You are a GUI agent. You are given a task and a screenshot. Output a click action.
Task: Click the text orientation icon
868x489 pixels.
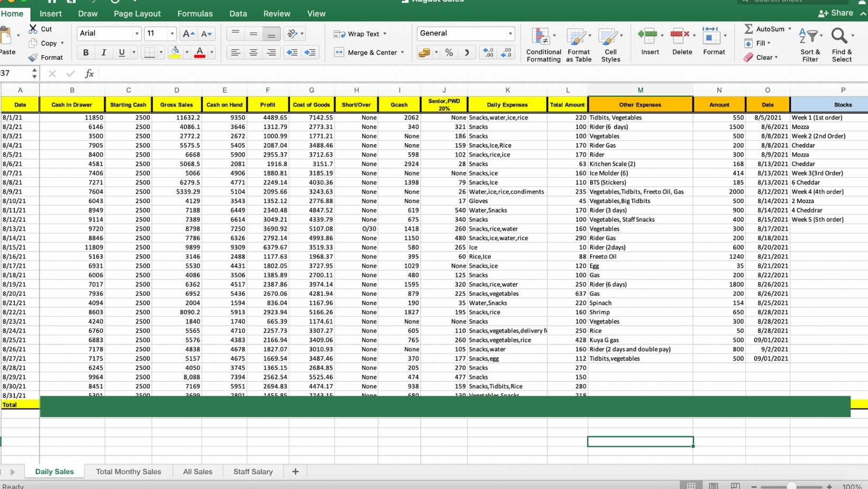(x=292, y=33)
